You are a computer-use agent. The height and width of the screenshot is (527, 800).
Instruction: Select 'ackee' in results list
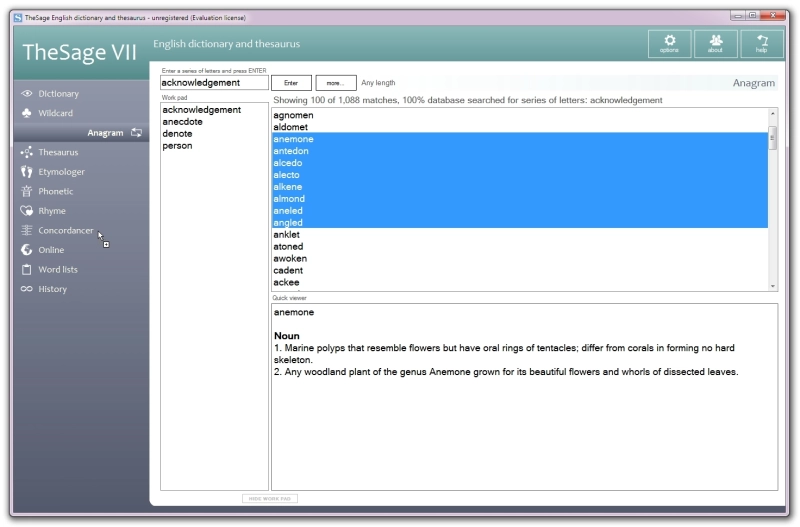[520, 282]
